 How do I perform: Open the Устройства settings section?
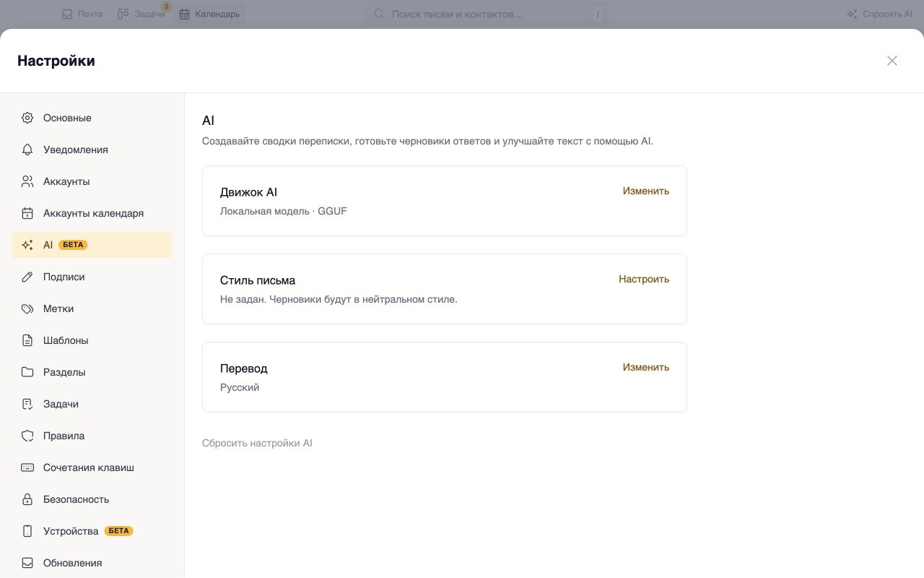[92, 531]
